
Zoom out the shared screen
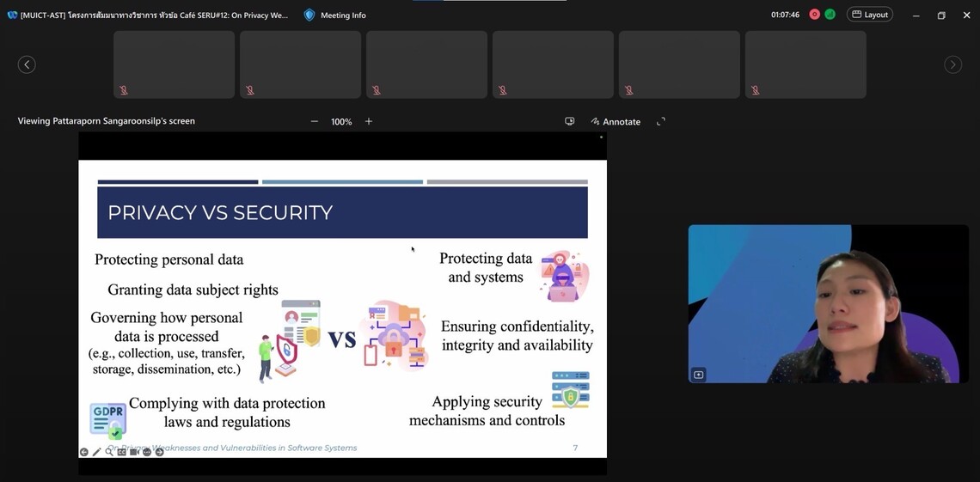[315, 122]
